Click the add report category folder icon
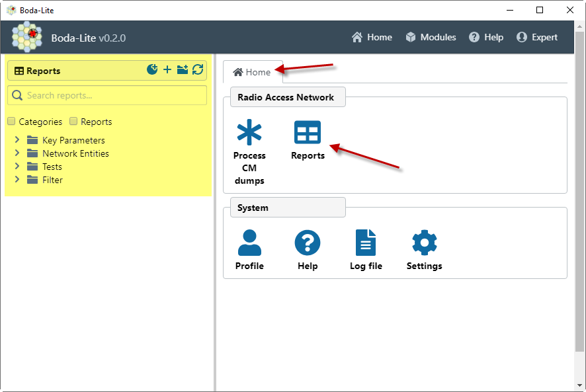The height and width of the screenshot is (392, 586). (183, 70)
